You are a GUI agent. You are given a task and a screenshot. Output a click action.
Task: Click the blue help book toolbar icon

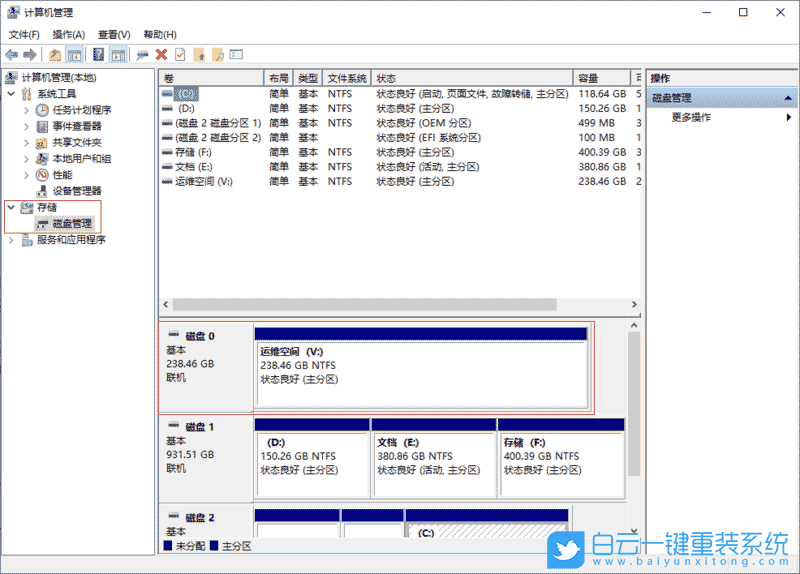coord(99,54)
